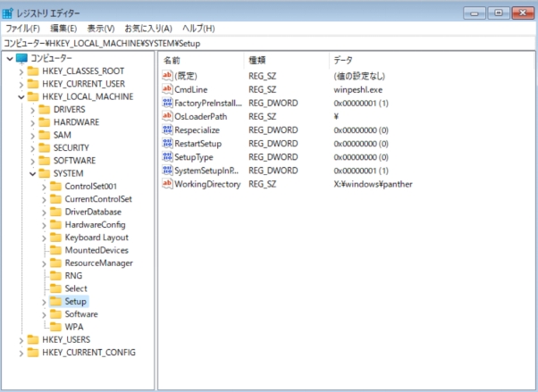
Task: Click the MountedDevices folder icon
Action: [55, 250]
